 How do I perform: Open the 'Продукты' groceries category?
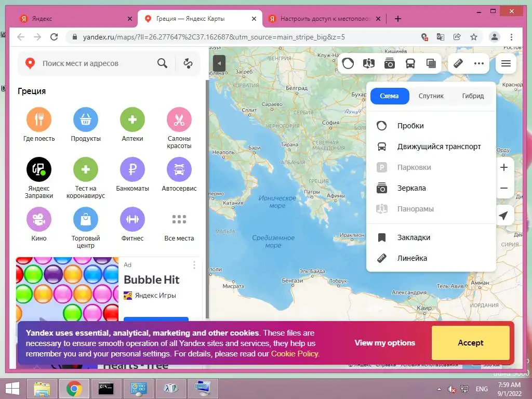(86, 125)
